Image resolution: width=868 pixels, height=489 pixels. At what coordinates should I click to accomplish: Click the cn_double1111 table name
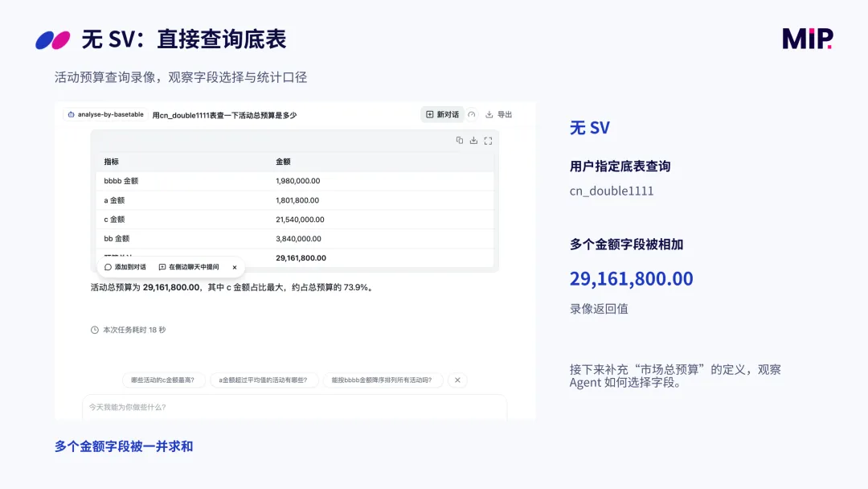612,191
